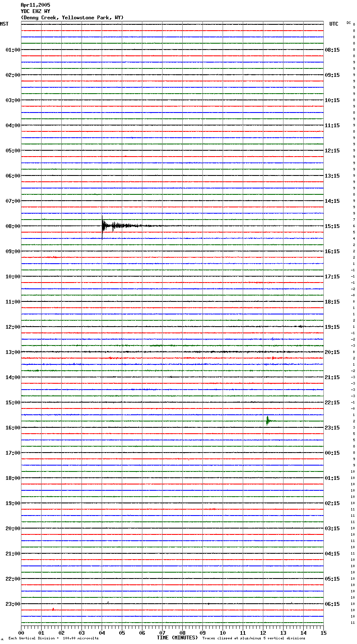Click the 23:15 UTC time label

coord(332,428)
